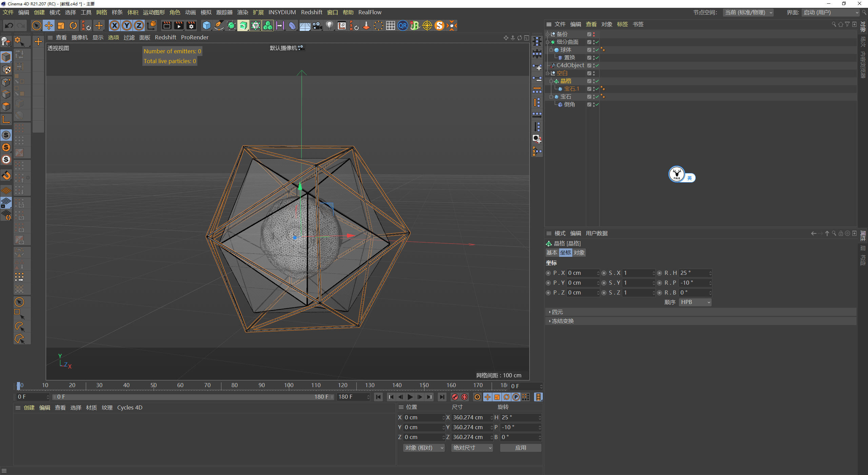Open the 对象 (相对) coordinate dropdown
The width and height of the screenshot is (868, 475).
coord(424,448)
